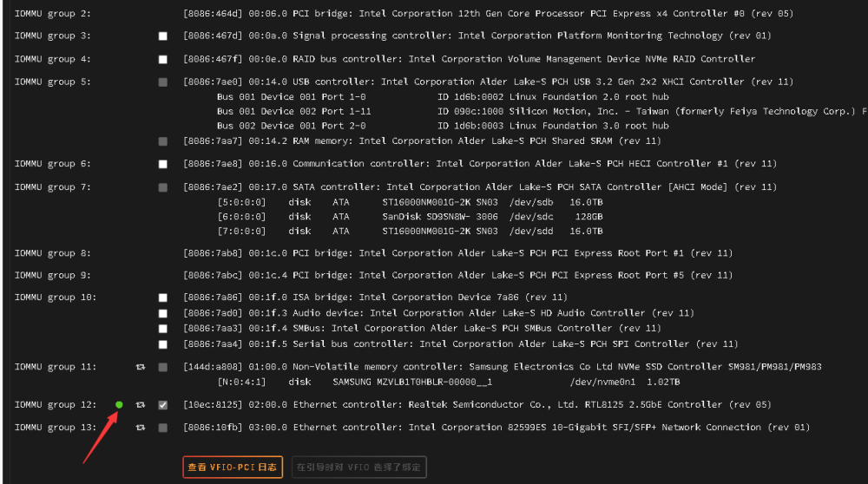Select the IOMMU group 10 label
Image resolution: width=868 pixels, height=484 pixels.
(56, 297)
